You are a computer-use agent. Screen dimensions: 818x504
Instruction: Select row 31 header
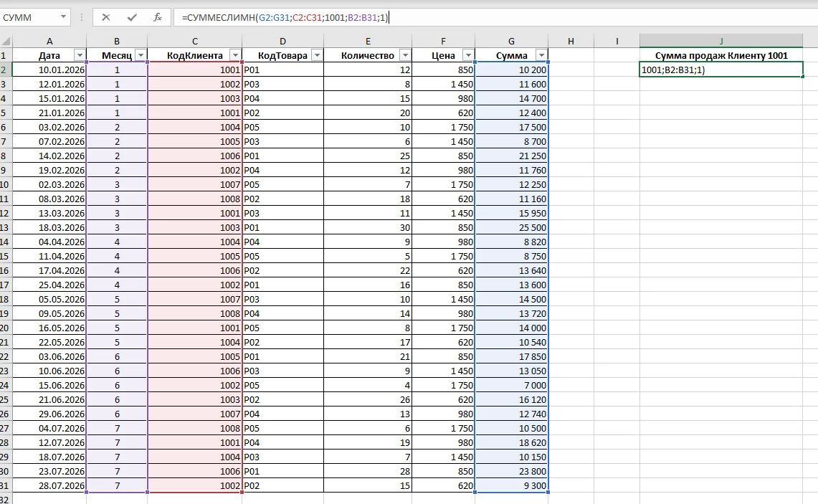point(5,486)
